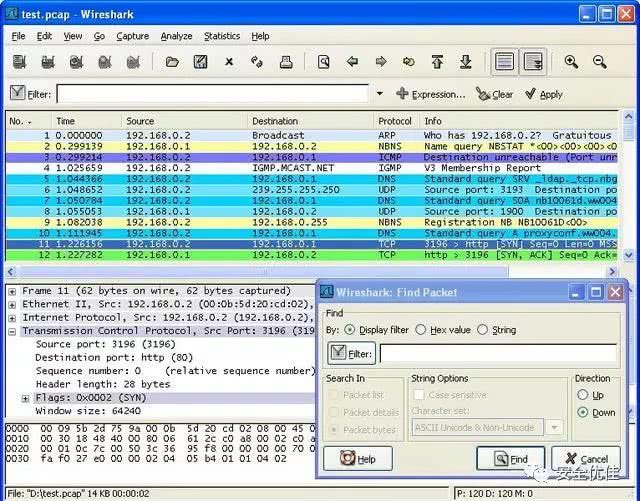Image resolution: width=640 pixels, height=501 pixels.
Task: Expand the Flags: 0x0002 (SYN) node
Action: pyautogui.click(x=25, y=399)
